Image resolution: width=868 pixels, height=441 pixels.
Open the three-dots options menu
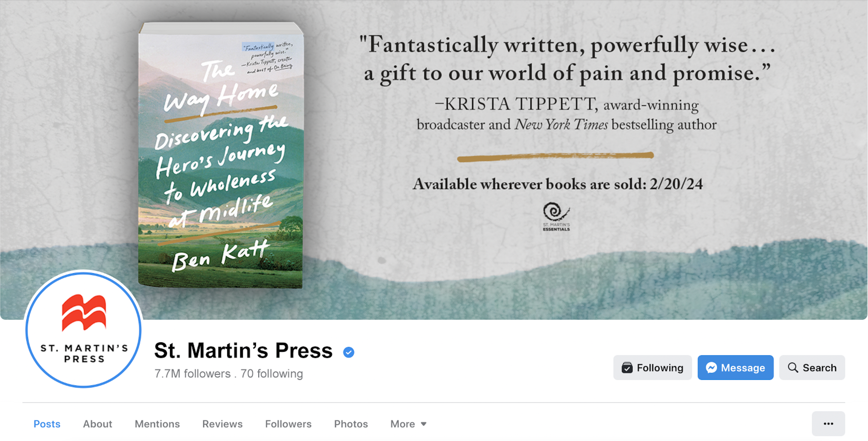pos(828,423)
